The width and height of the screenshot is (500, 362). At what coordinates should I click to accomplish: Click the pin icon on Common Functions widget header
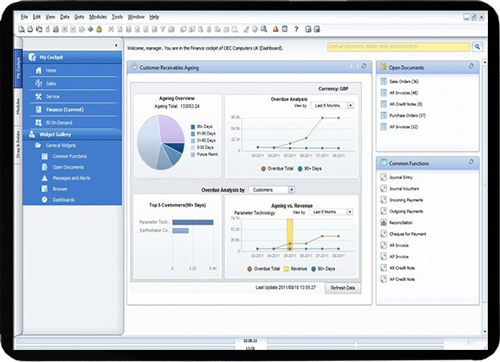pyautogui.click(x=471, y=162)
